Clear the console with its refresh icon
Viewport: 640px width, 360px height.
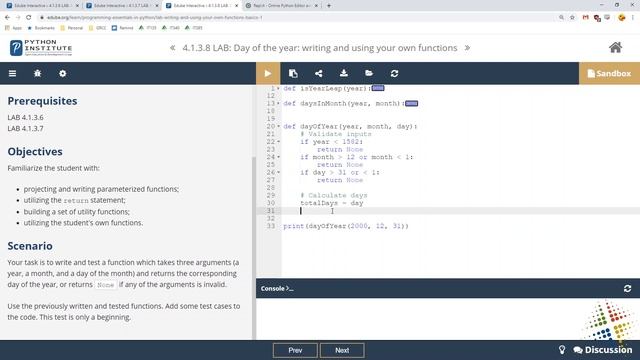click(x=627, y=289)
